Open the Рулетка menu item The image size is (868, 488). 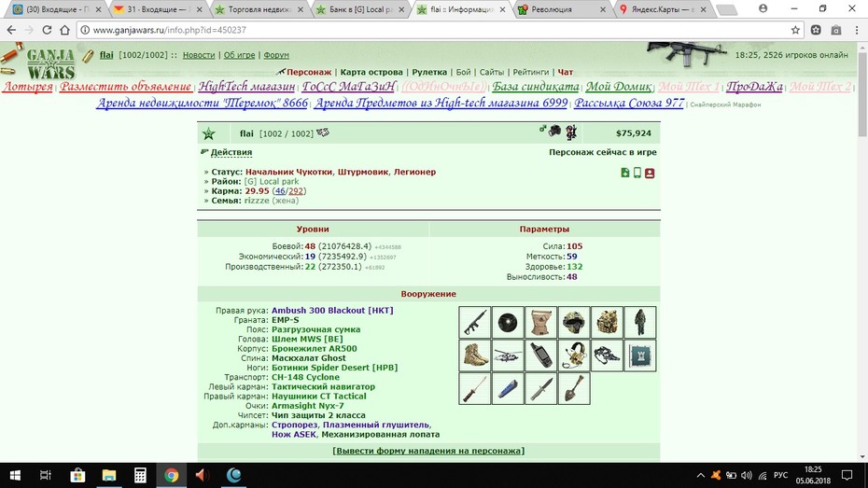coord(429,72)
